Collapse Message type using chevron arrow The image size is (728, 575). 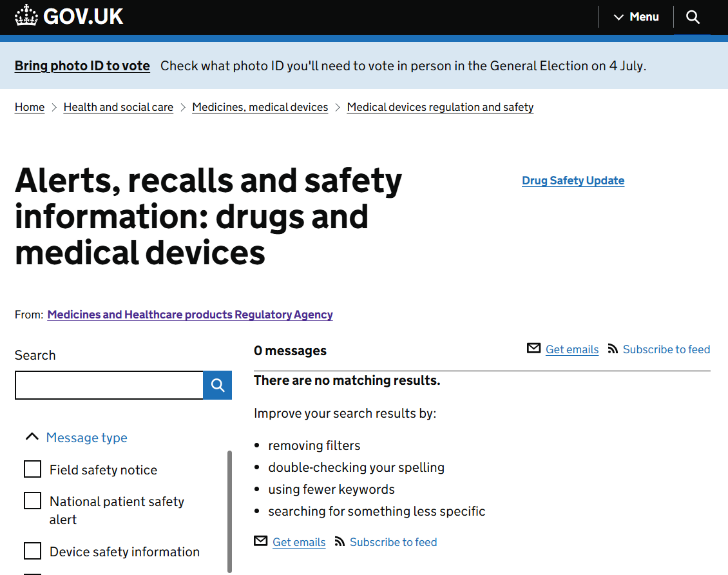tap(32, 436)
